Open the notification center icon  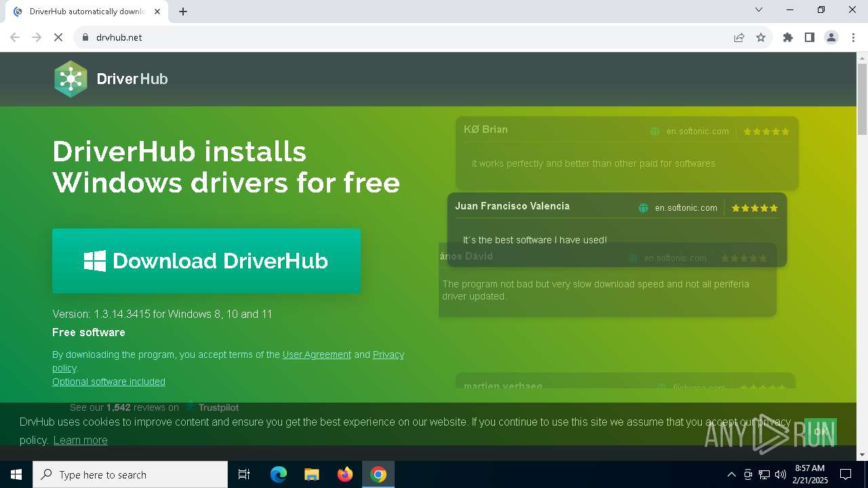click(846, 474)
